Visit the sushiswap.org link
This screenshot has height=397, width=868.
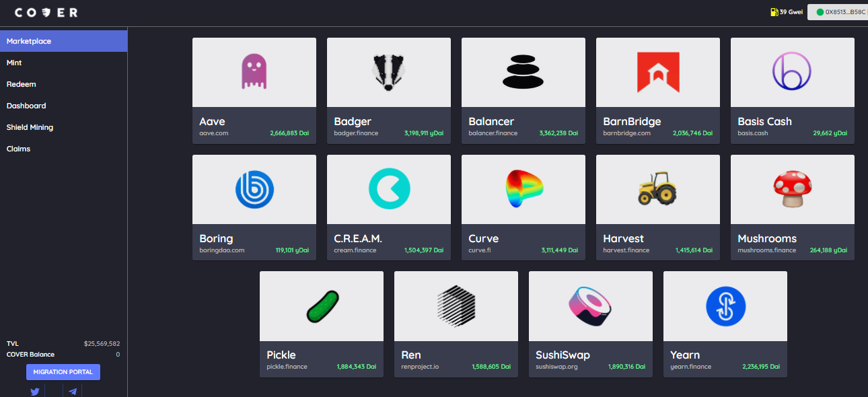coord(556,367)
